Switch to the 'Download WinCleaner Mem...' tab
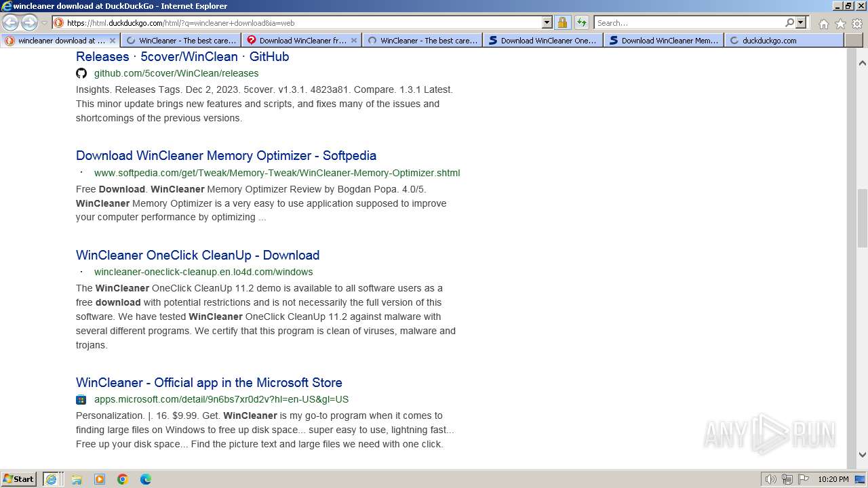Viewport: 868px width, 488px height. [665, 41]
